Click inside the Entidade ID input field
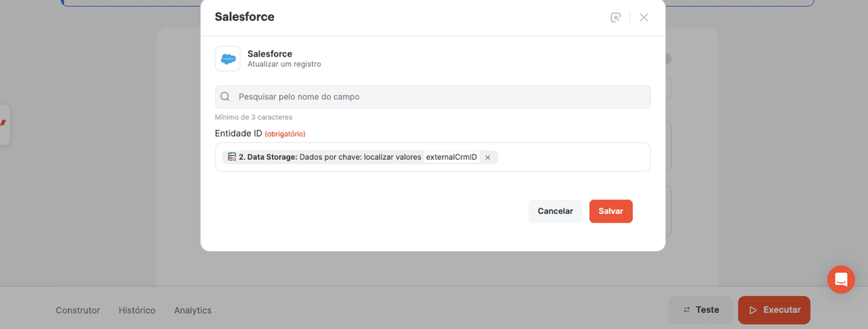 [x=433, y=157]
